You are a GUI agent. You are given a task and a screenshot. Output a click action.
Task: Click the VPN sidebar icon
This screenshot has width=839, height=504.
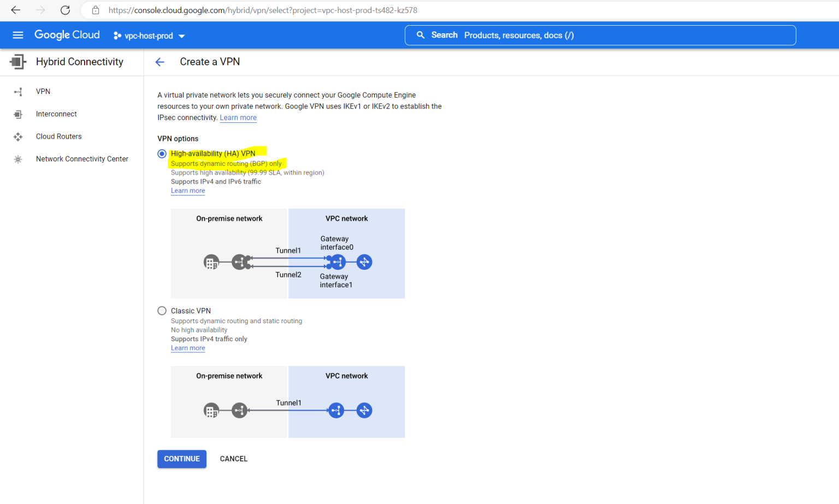(x=18, y=91)
